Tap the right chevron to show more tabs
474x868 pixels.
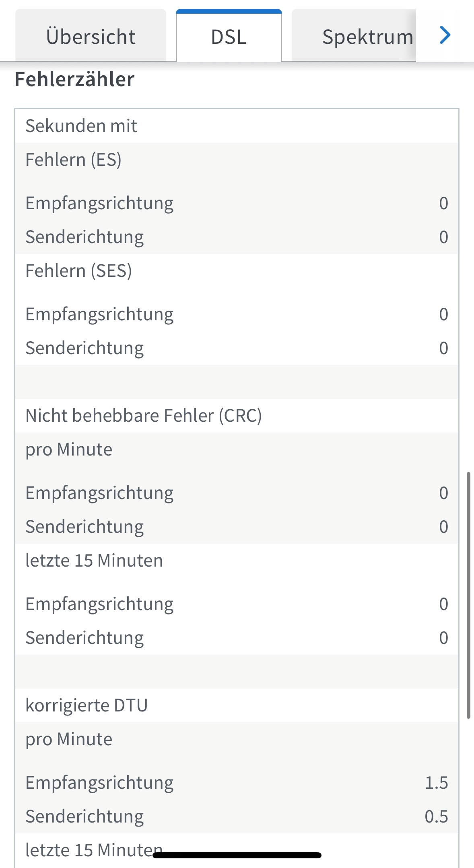point(445,35)
